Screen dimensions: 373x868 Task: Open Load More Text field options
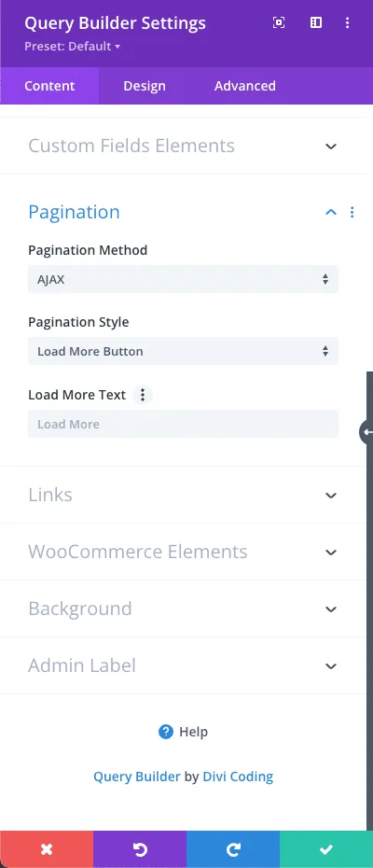[143, 395]
